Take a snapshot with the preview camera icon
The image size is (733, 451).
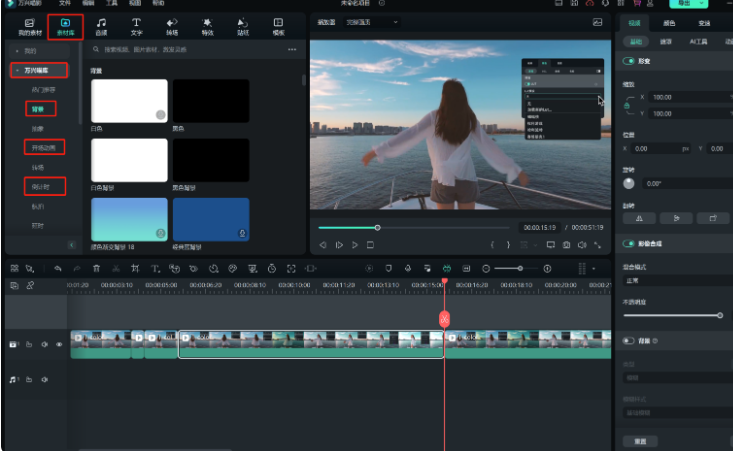(565, 245)
